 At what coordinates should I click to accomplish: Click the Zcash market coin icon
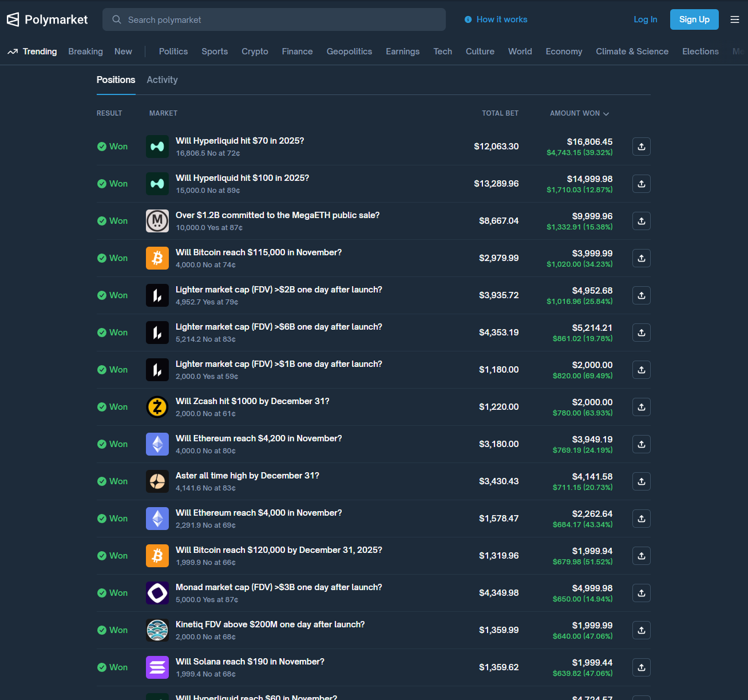157,407
